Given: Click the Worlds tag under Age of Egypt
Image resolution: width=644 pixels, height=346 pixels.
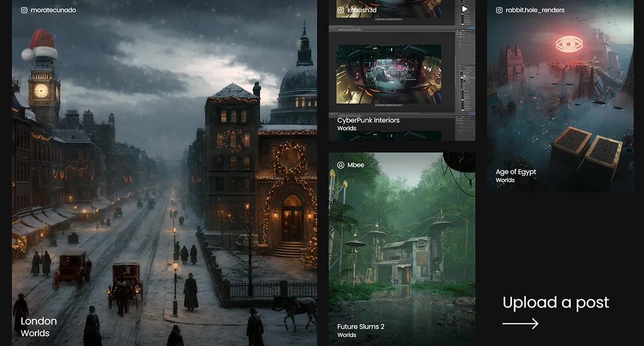Looking at the screenshot, I should pos(505,180).
